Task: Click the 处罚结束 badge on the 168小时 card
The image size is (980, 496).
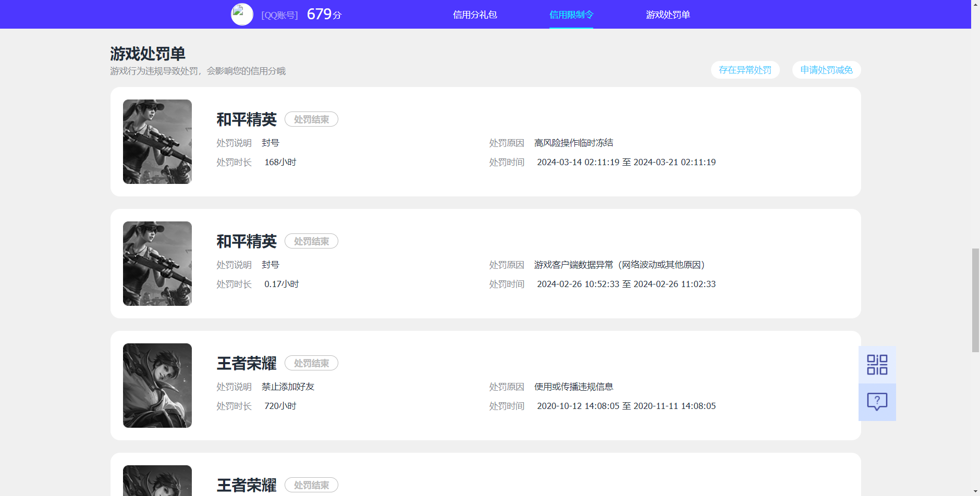Action: pos(311,119)
